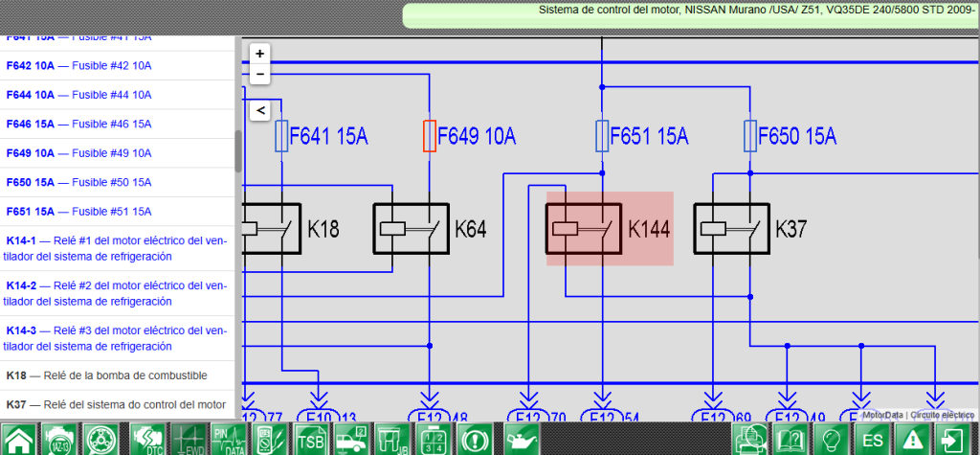Click the exit door icon
Screen dimensions: 980x455
954,440
